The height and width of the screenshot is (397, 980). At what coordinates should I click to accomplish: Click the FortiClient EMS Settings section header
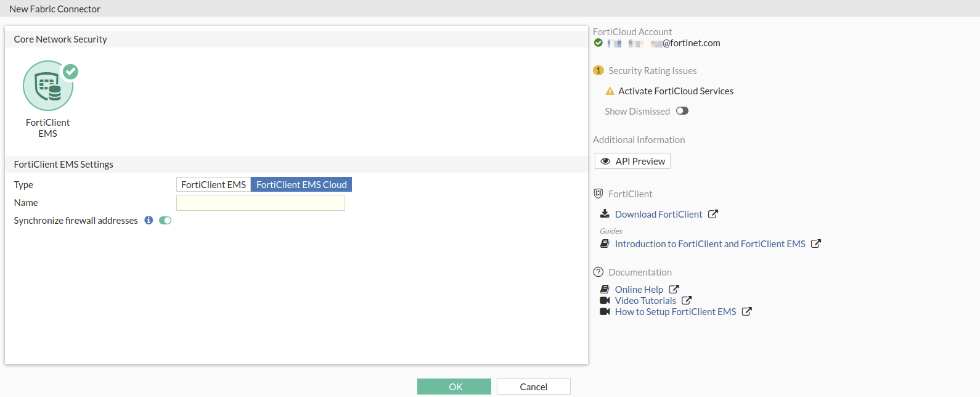click(x=63, y=165)
